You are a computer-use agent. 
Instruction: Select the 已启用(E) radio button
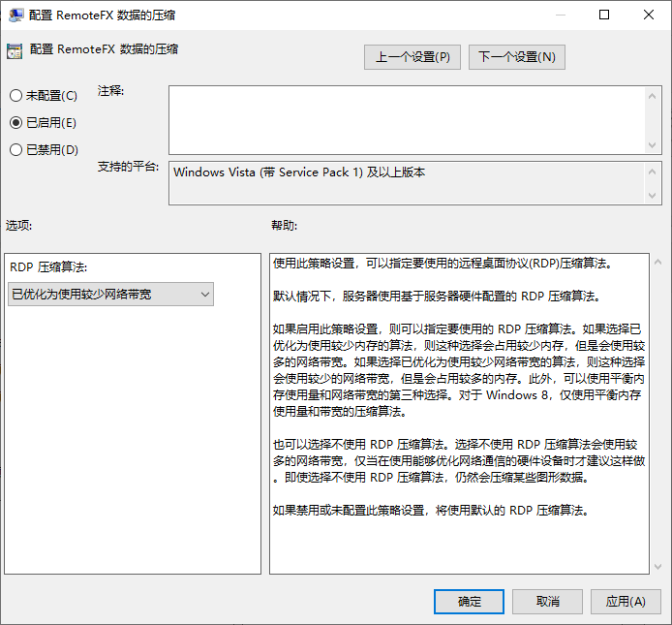tap(15, 123)
